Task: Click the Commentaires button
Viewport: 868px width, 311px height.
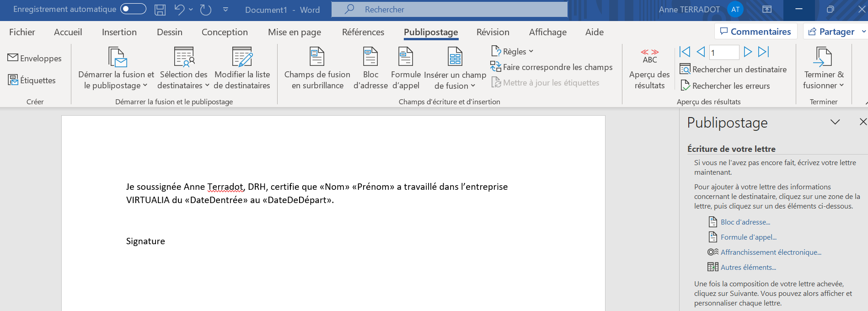Action: tap(755, 32)
